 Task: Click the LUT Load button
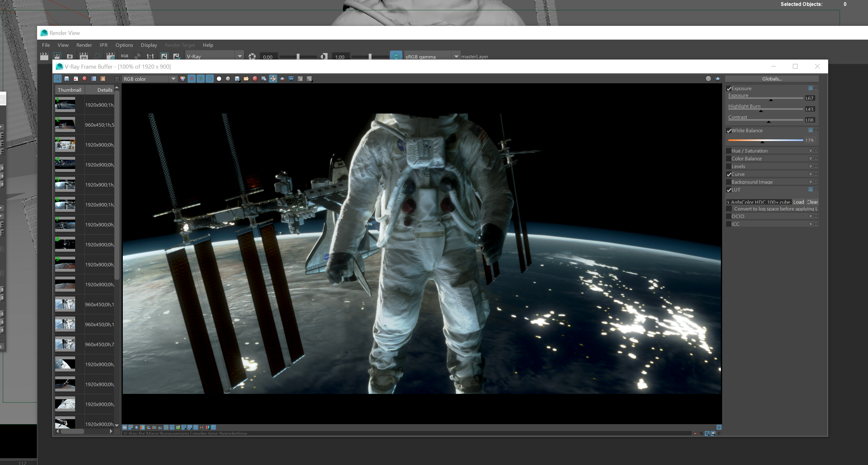pos(798,202)
